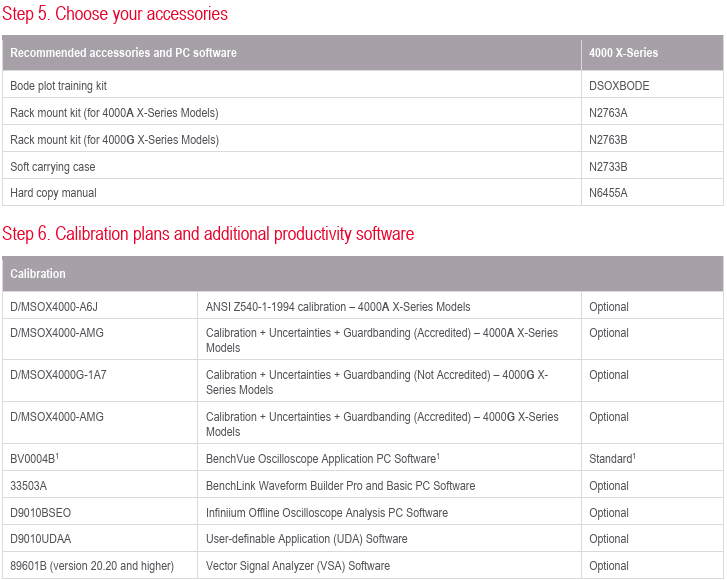Select the "Recommended accessories and PC software" header
727x580 pixels.
123,53
